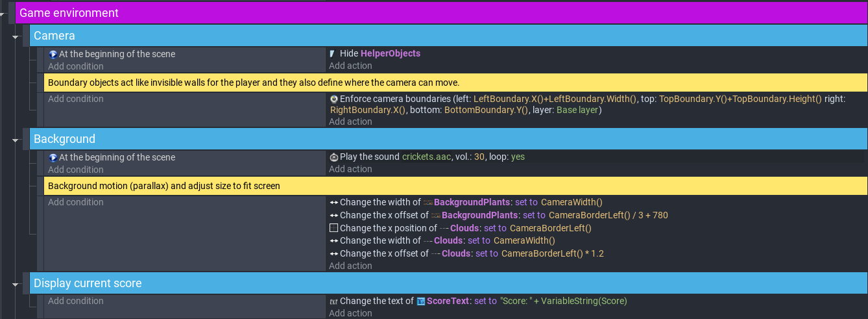Collapse the Game environment group
This screenshot has width=868, height=319.
pyautogui.click(x=3, y=14)
